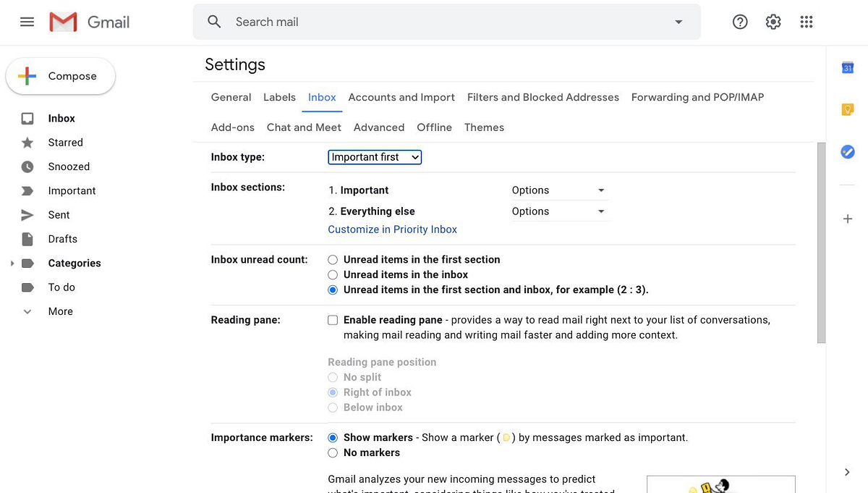The width and height of the screenshot is (868, 493).
Task: Click the main menu hamburger icon
Action: (27, 22)
